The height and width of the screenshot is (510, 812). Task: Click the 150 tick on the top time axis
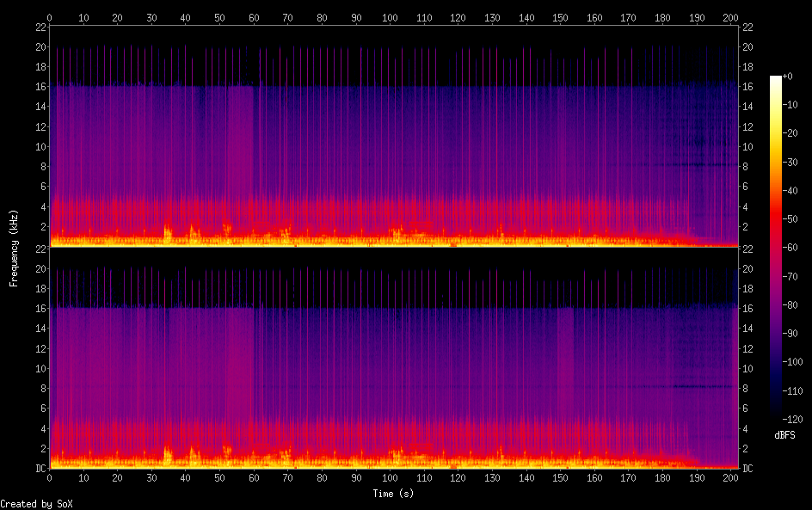tap(560, 16)
